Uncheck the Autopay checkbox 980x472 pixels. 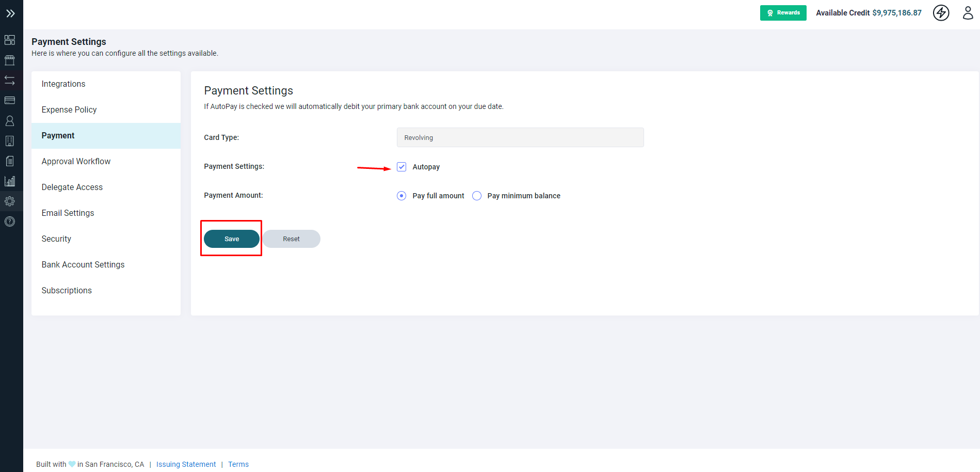(401, 166)
